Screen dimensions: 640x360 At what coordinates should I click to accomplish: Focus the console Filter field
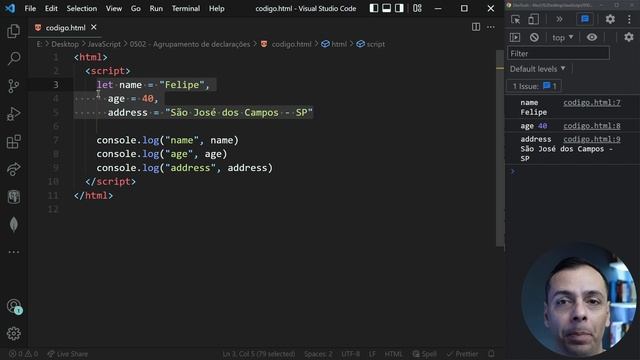tap(558, 53)
